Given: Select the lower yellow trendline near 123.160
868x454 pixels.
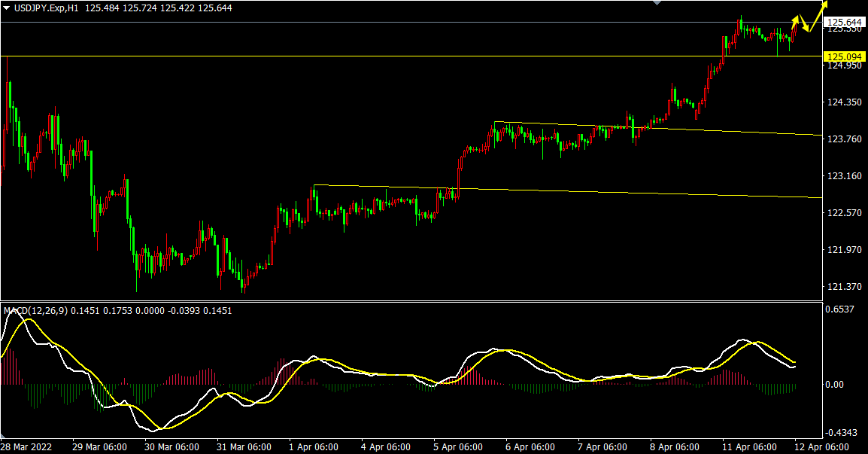Looking at the screenshot, I should point(602,191).
